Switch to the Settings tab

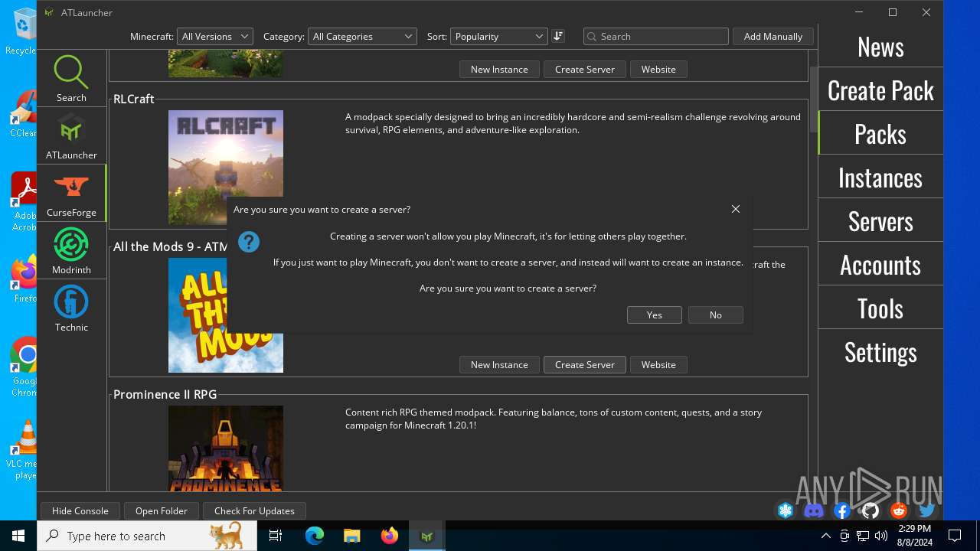(880, 351)
